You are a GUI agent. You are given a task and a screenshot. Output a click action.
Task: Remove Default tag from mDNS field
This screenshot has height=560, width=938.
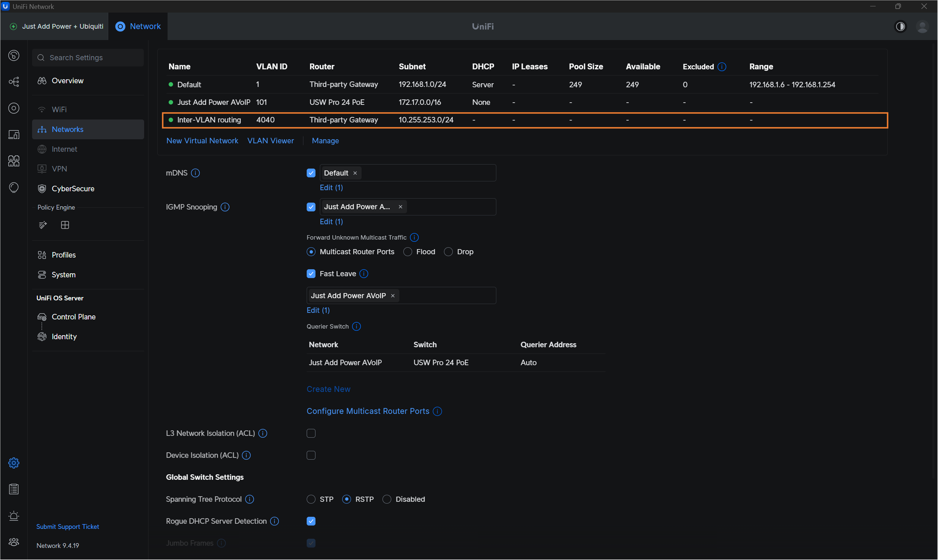click(355, 173)
